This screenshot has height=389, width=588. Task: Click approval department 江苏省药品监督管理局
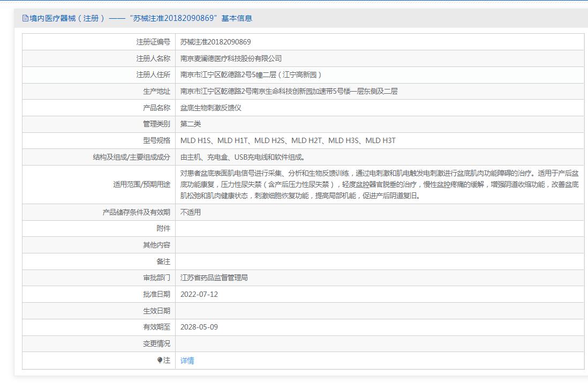[x=214, y=278]
